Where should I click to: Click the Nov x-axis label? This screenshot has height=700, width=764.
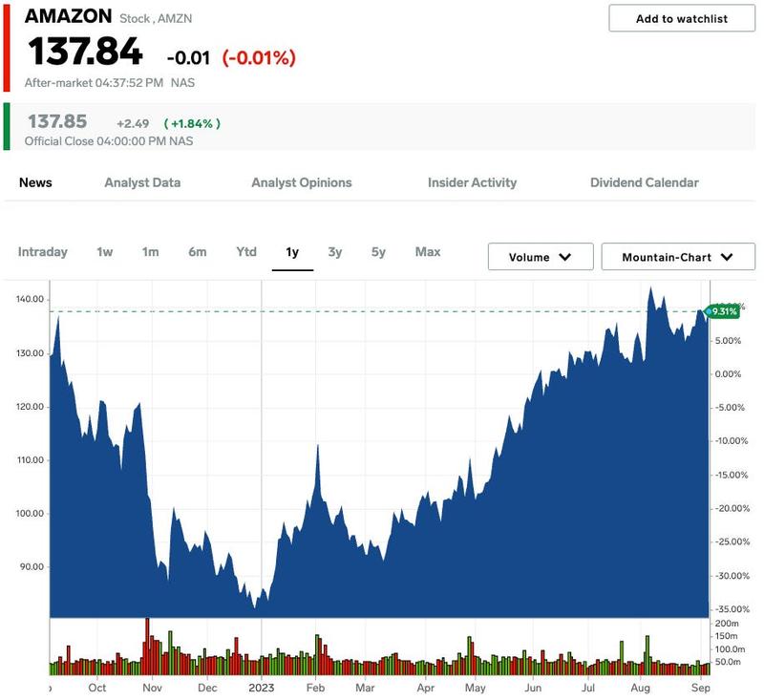(x=152, y=688)
